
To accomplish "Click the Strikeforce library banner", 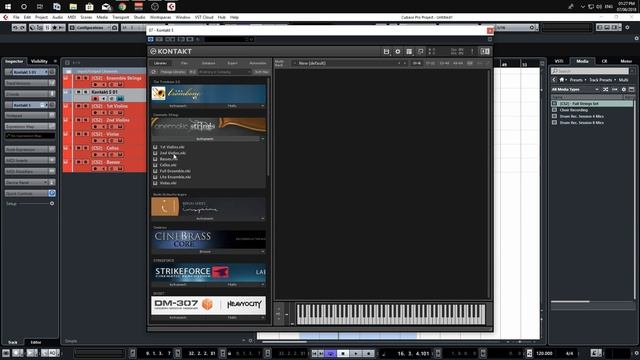I will [x=209, y=272].
